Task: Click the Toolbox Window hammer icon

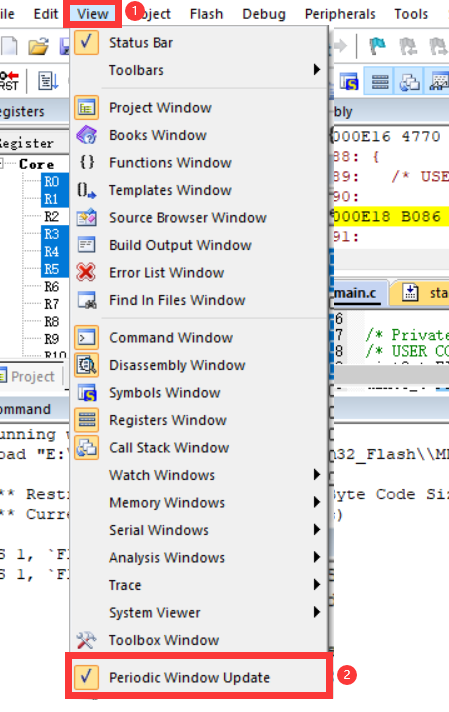Action: click(x=86, y=640)
